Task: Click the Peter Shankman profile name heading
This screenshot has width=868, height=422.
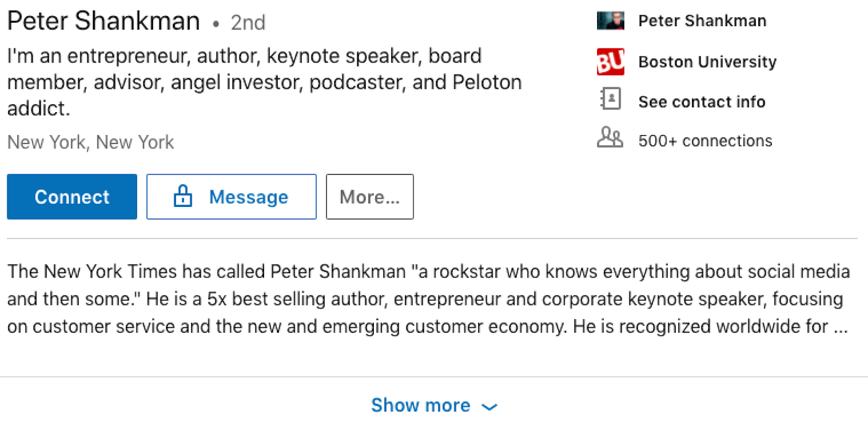Action: tap(104, 22)
